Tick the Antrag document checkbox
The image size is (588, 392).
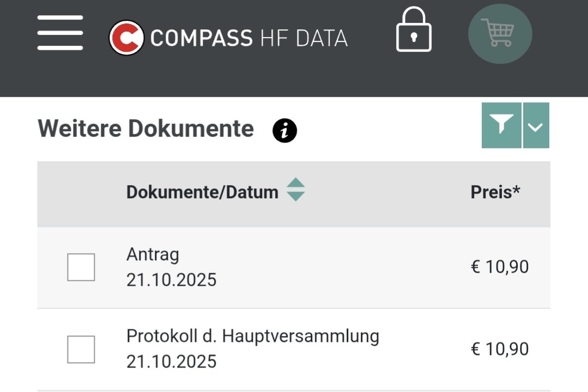[81, 267]
